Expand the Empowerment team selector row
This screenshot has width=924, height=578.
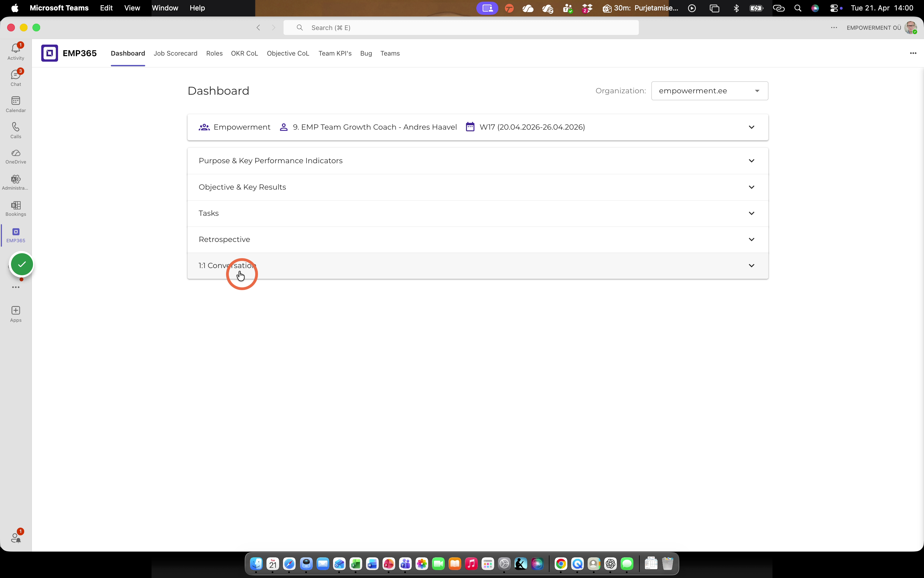[x=478, y=127]
